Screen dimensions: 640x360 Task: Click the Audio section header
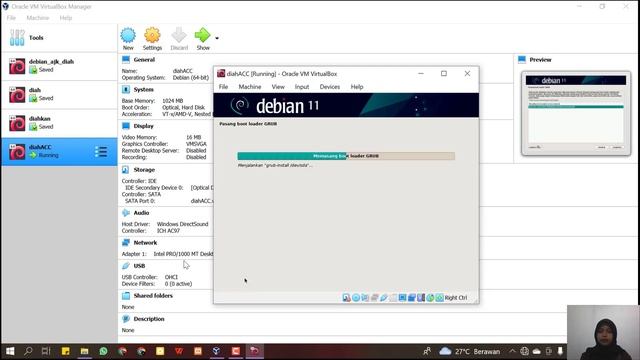coord(141,213)
